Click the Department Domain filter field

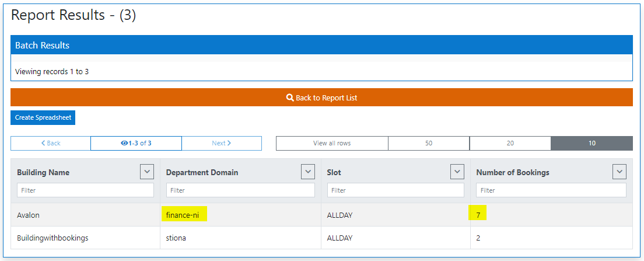click(240, 190)
